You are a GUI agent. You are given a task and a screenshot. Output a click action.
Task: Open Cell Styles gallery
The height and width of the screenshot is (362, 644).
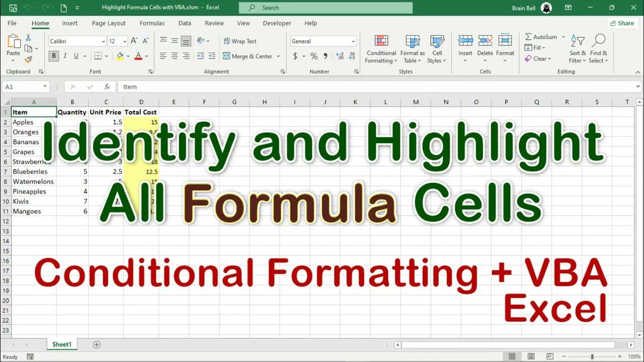437,49
